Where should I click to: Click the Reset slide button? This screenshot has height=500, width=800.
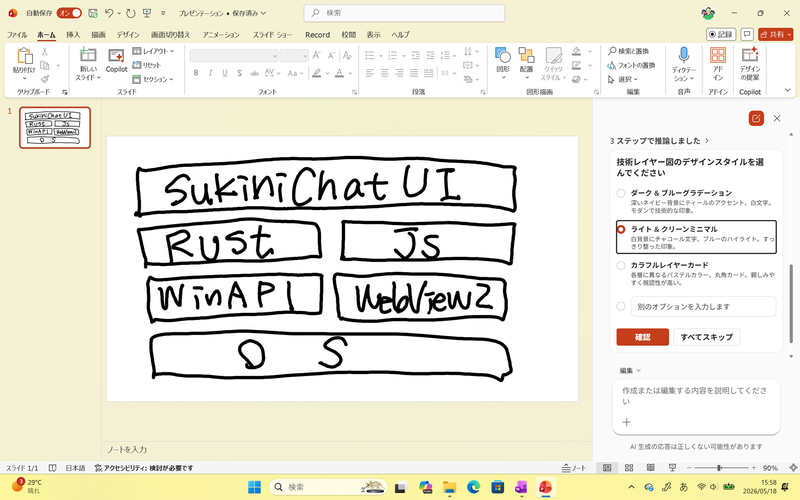click(146, 65)
